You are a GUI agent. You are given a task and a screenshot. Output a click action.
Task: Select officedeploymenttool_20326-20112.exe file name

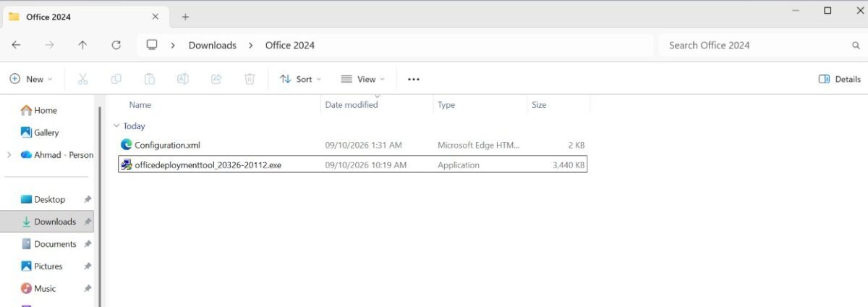tap(208, 165)
